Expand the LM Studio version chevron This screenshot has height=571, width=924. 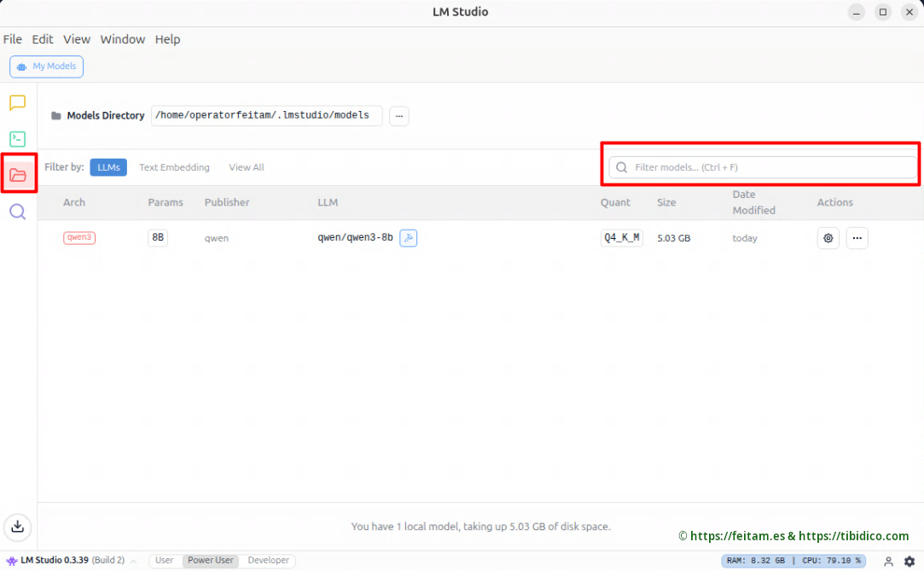[133, 561]
